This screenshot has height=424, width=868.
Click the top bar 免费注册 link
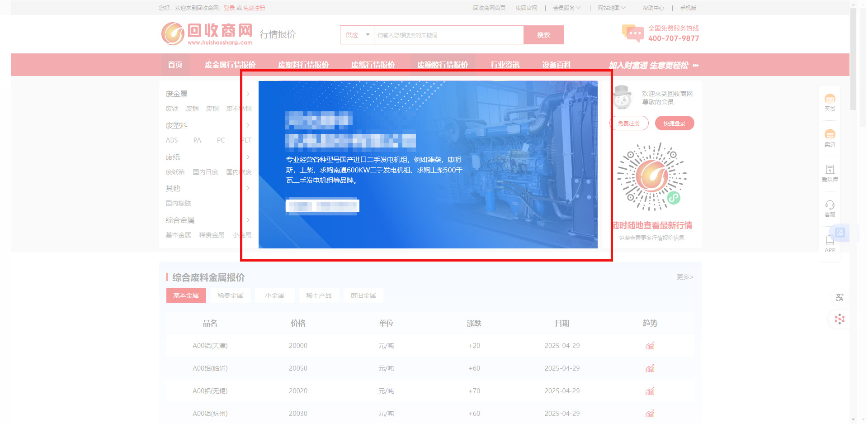pyautogui.click(x=254, y=8)
